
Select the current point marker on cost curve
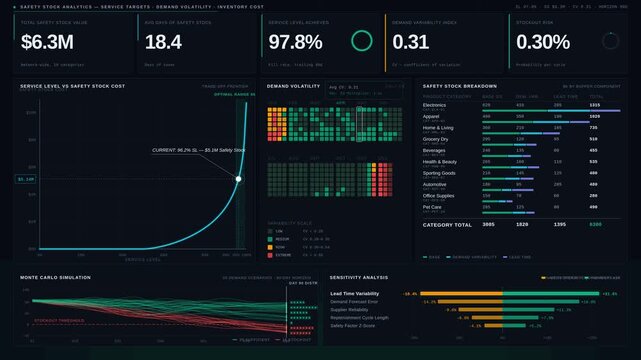pos(238,179)
